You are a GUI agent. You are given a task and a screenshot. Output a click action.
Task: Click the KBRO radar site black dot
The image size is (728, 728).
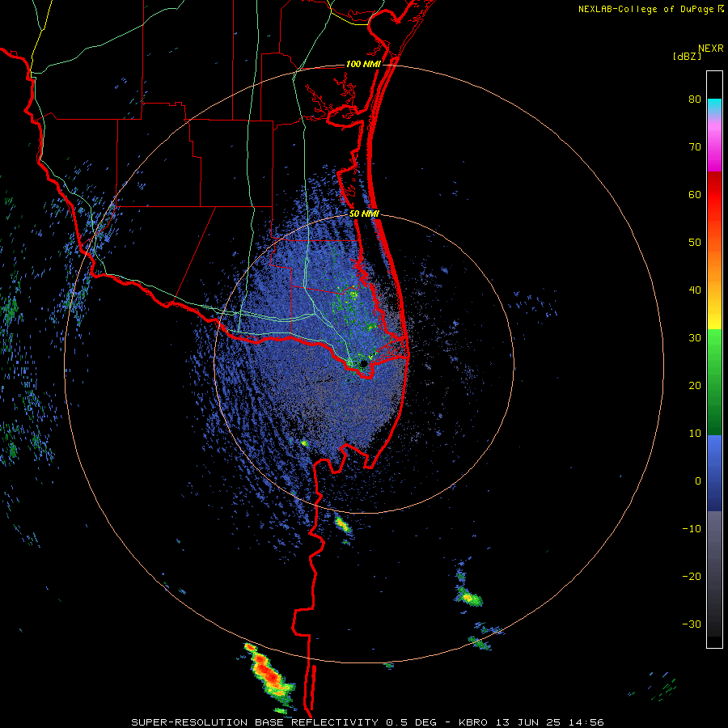pos(363,364)
